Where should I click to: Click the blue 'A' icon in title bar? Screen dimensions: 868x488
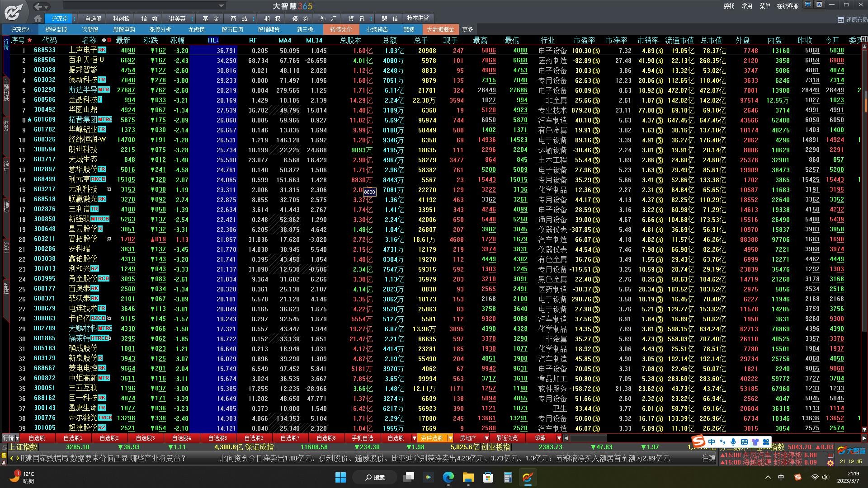coord(819,5)
